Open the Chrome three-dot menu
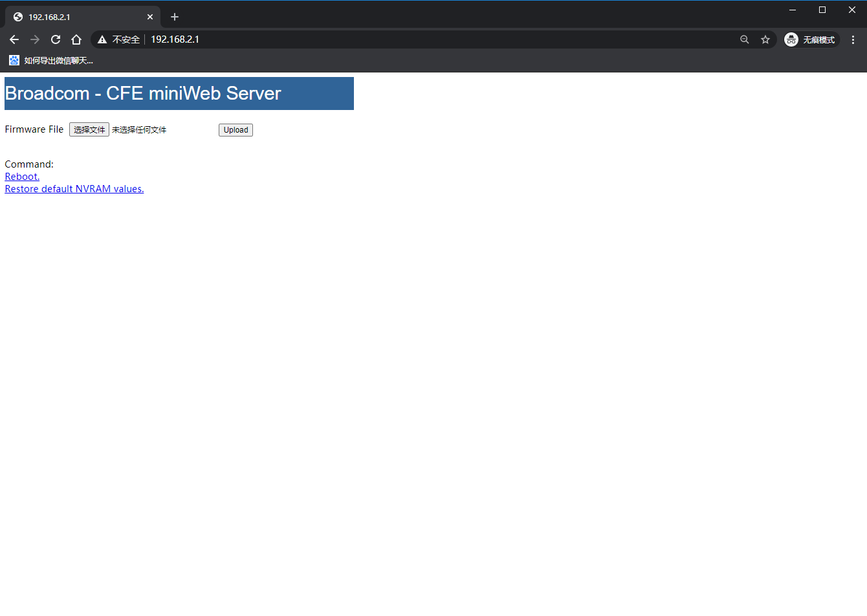The image size is (867, 616). point(853,39)
